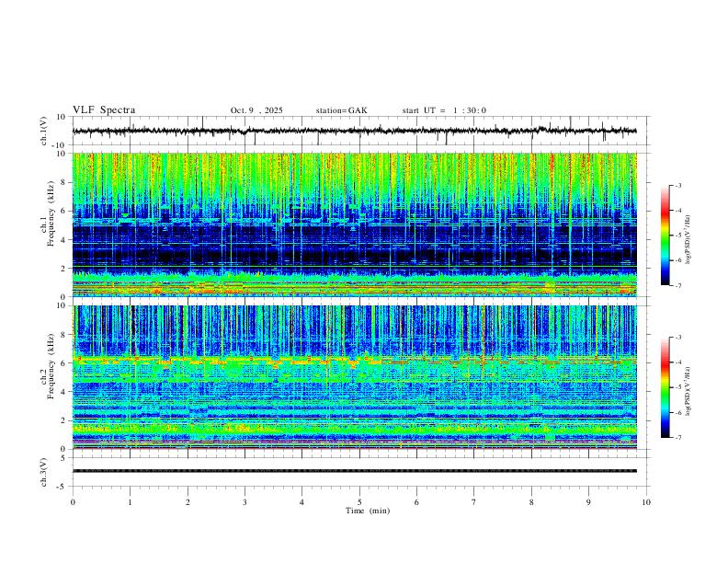The height and width of the screenshot is (563, 728).
Task: Click the '7' tick on time axis
Action: (474, 502)
